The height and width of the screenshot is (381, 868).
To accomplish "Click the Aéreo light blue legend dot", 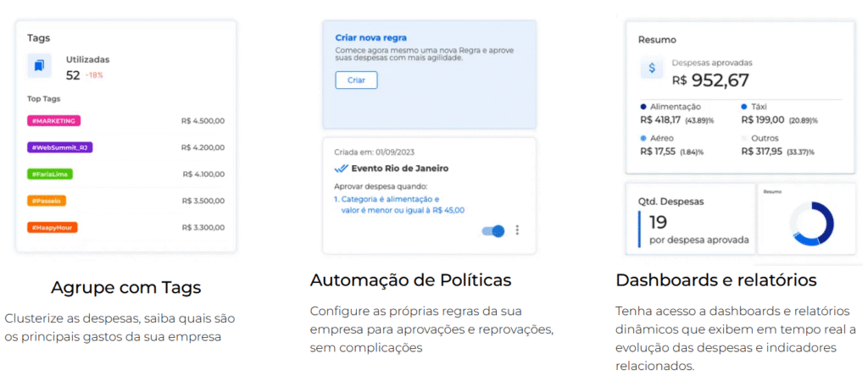I will tap(644, 137).
